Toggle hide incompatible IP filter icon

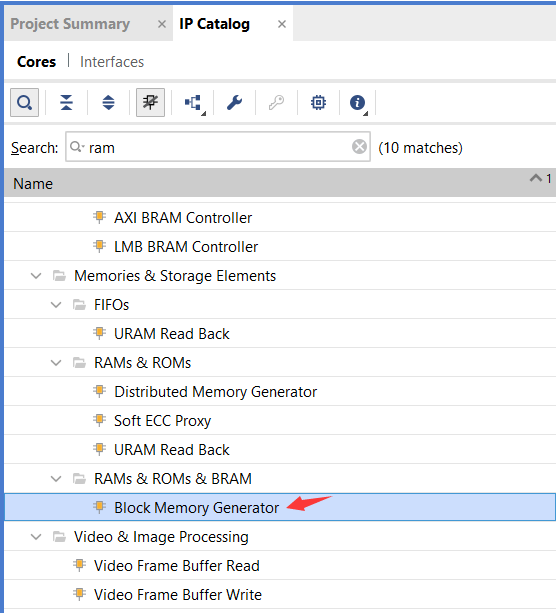(150, 103)
